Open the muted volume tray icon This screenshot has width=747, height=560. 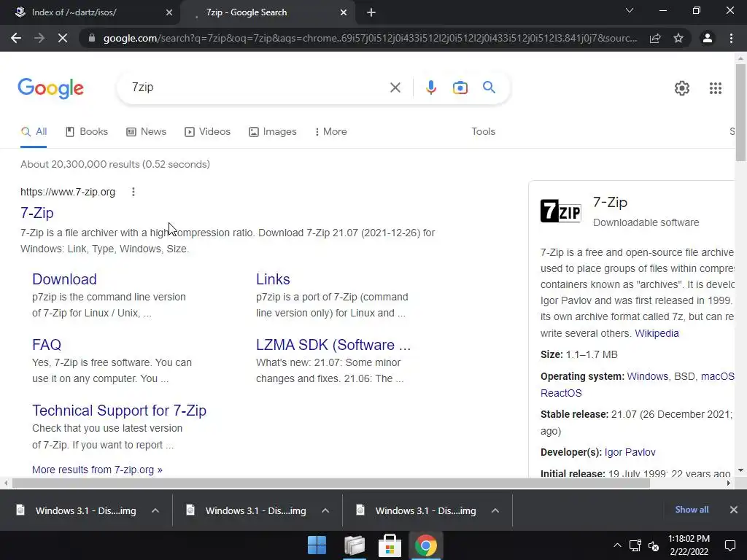pos(654,545)
